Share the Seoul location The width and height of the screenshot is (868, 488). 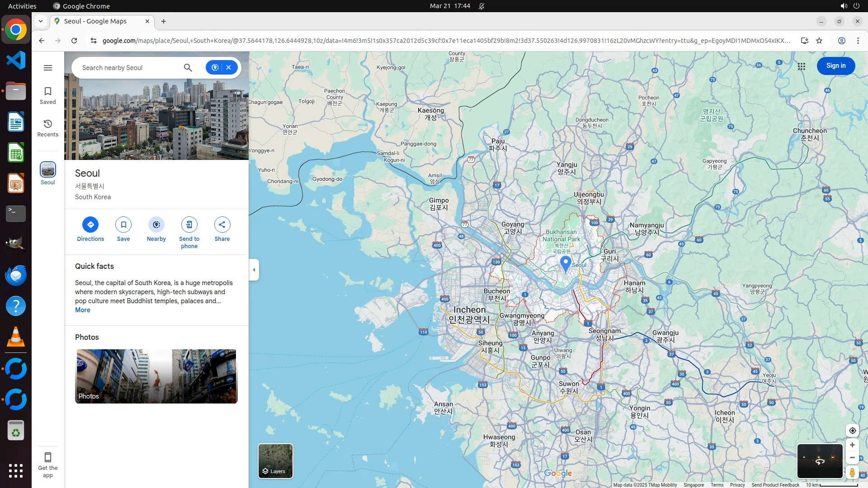tap(222, 225)
